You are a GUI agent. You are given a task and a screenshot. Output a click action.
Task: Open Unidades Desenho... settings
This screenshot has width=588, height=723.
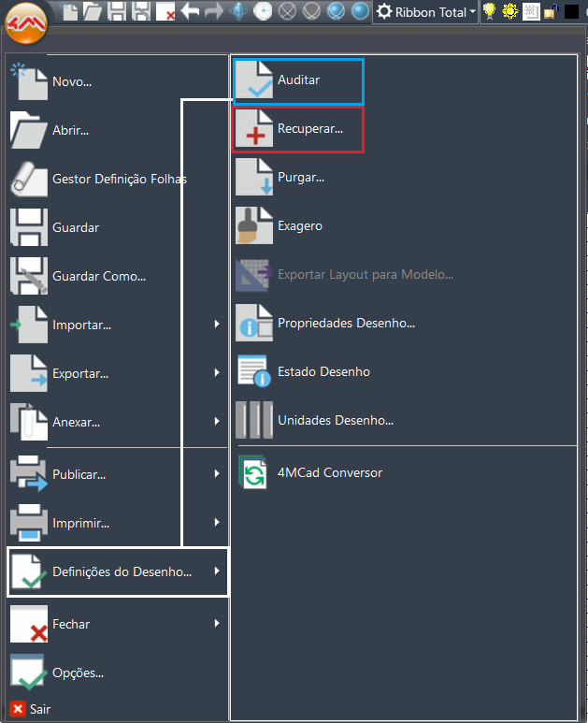[x=405, y=420]
